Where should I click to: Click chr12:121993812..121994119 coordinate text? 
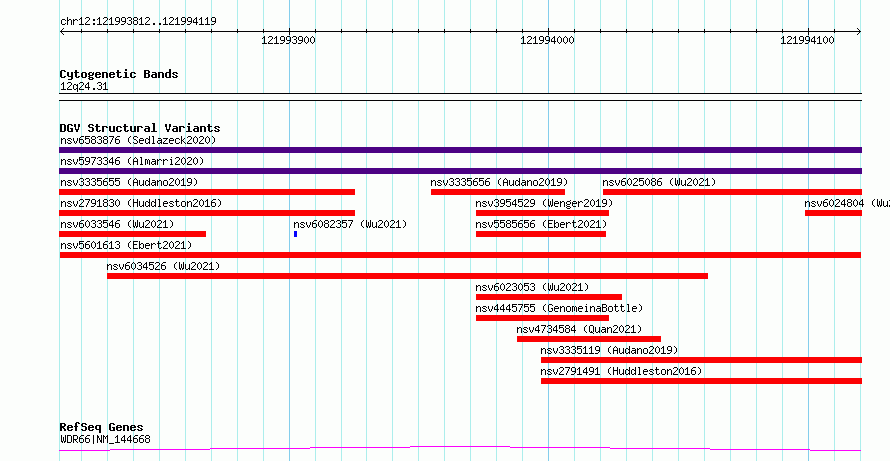click(138, 22)
